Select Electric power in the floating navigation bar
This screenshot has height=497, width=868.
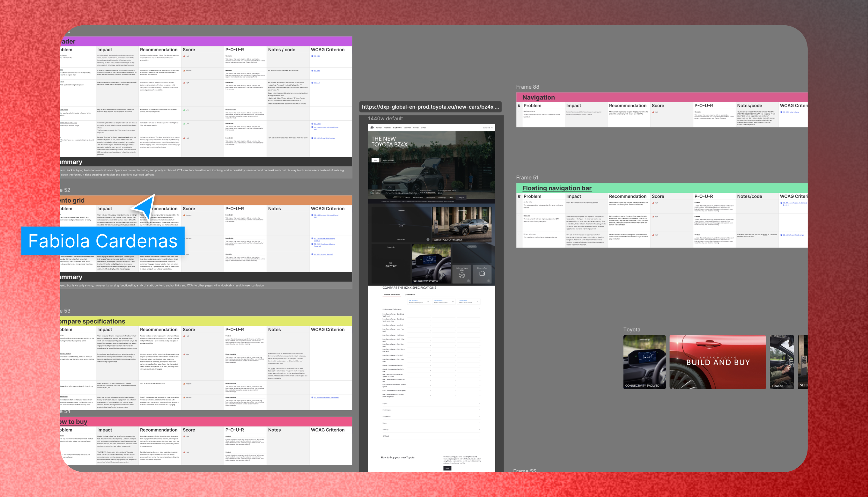click(x=431, y=197)
